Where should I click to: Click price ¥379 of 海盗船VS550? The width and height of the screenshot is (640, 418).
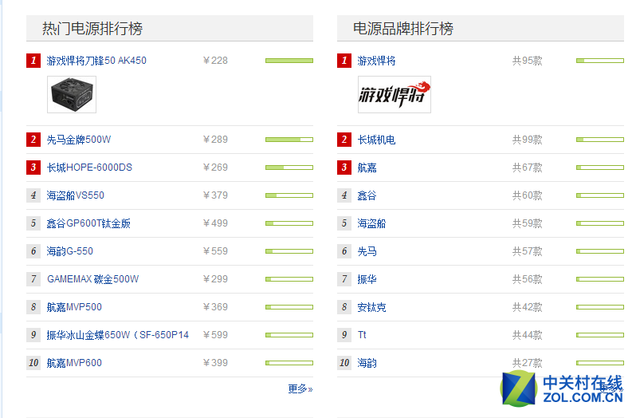pos(216,196)
